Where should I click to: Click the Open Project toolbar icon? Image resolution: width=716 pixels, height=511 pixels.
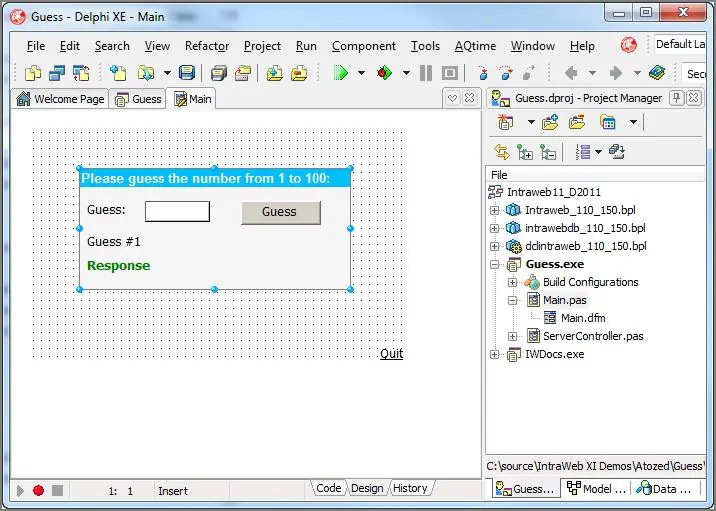pos(243,73)
